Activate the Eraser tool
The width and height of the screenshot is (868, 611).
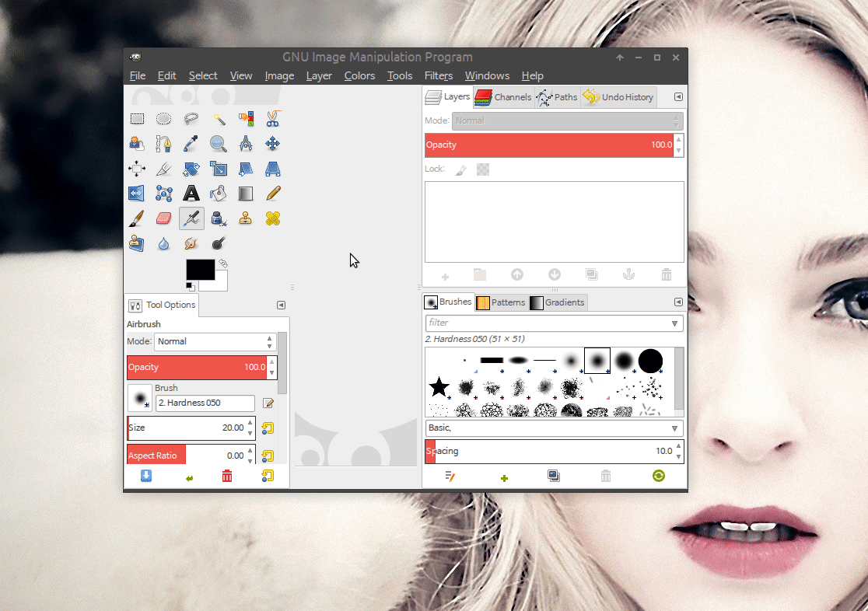pyautogui.click(x=164, y=218)
